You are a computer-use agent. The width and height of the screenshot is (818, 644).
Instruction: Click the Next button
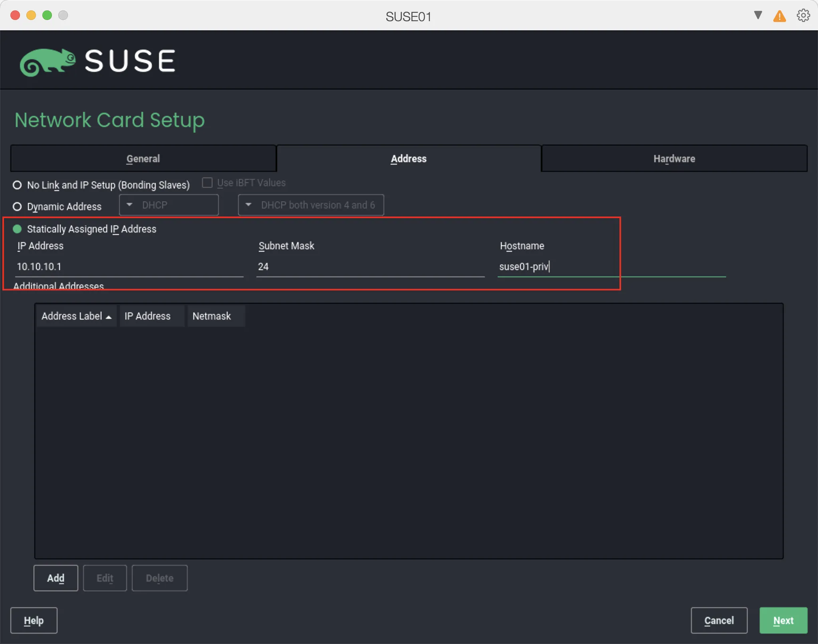coord(782,620)
